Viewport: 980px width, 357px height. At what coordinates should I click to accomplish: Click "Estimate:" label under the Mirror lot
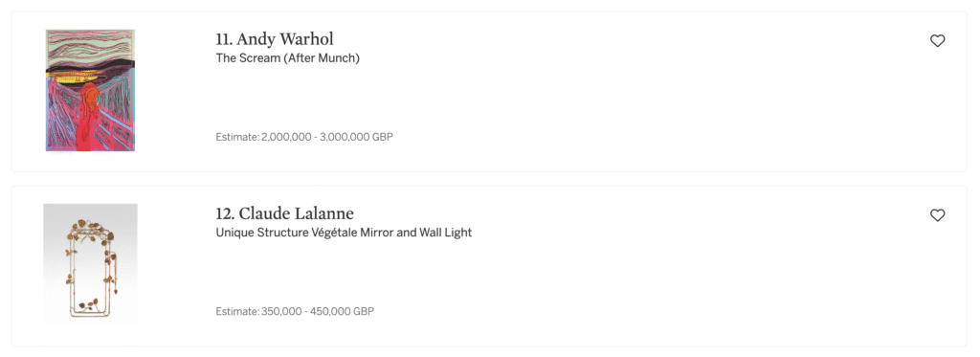click(x=237, y=311)
